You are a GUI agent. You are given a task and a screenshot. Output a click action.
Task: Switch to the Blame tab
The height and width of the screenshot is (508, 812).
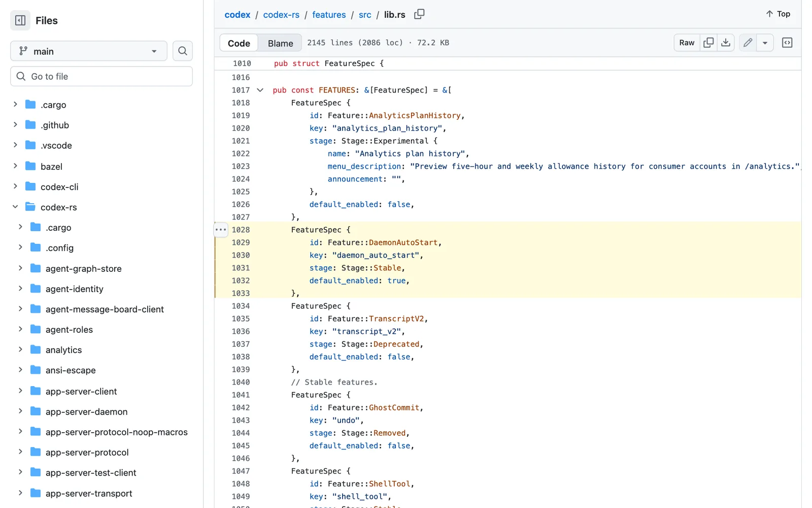point(281,43)
